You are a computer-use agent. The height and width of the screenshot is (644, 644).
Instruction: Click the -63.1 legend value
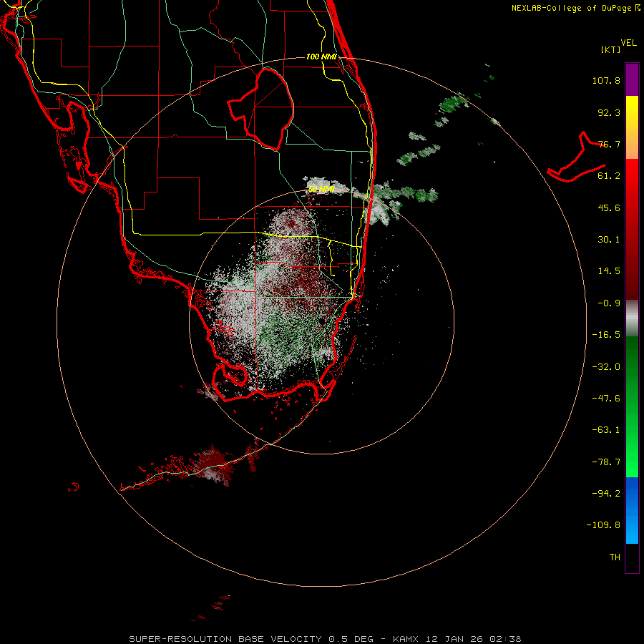coord(606,429)
